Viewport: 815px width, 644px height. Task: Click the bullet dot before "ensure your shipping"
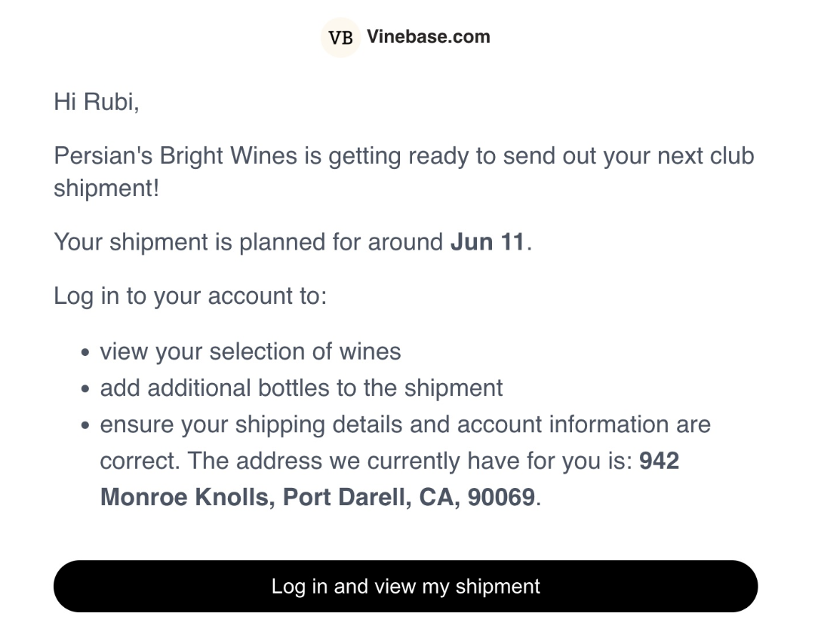(x=85, y=425)
